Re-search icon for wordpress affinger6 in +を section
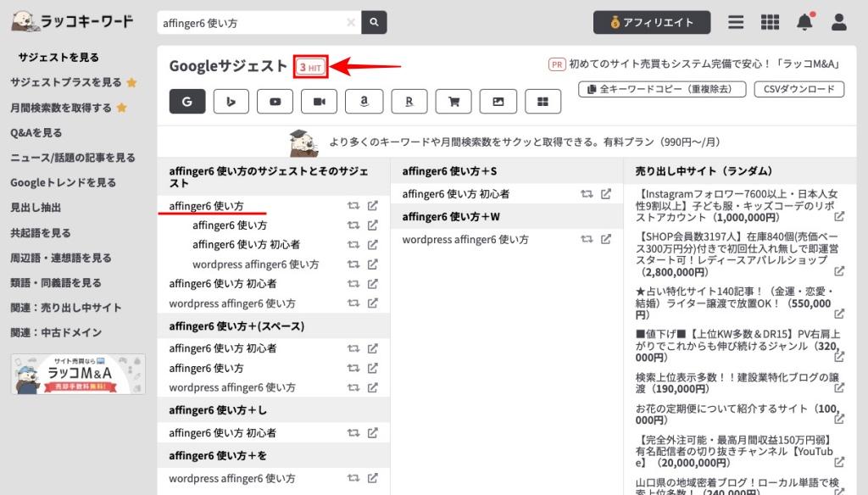The height and width of the screenshot is (495, 868). (x=353, y=478)
